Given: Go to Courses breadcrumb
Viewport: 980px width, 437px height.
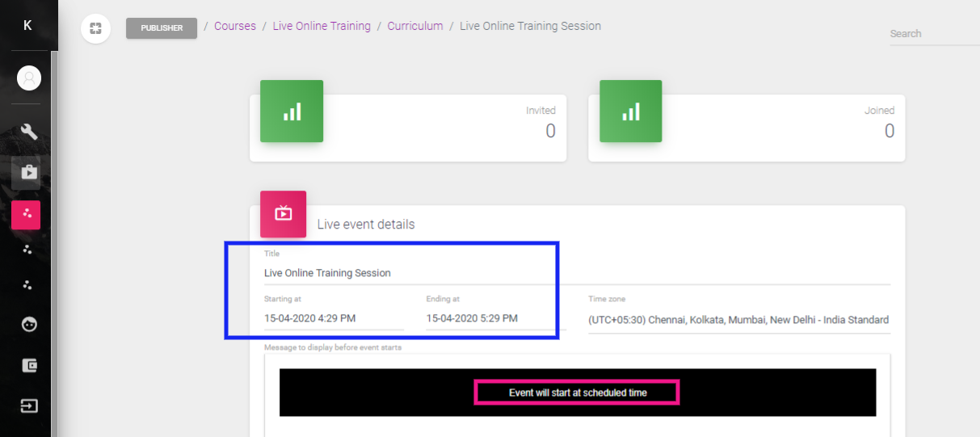Looking at the screenshot, I should 235,26.
